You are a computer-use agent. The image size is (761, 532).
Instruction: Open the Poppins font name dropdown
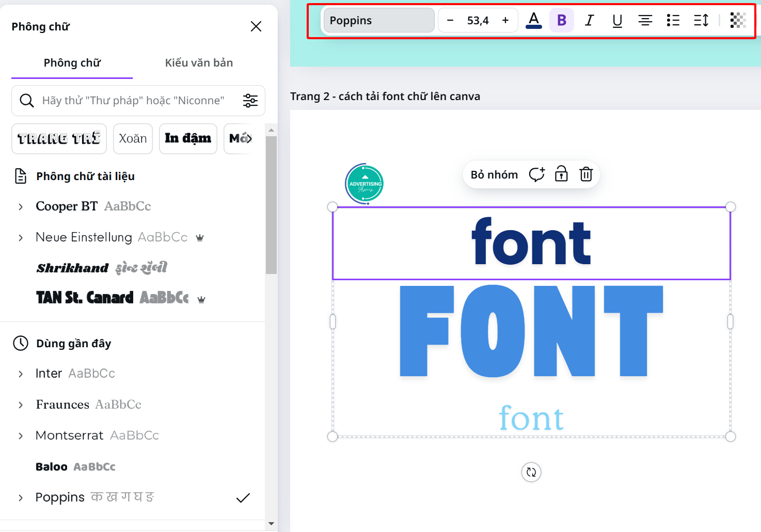378,20
